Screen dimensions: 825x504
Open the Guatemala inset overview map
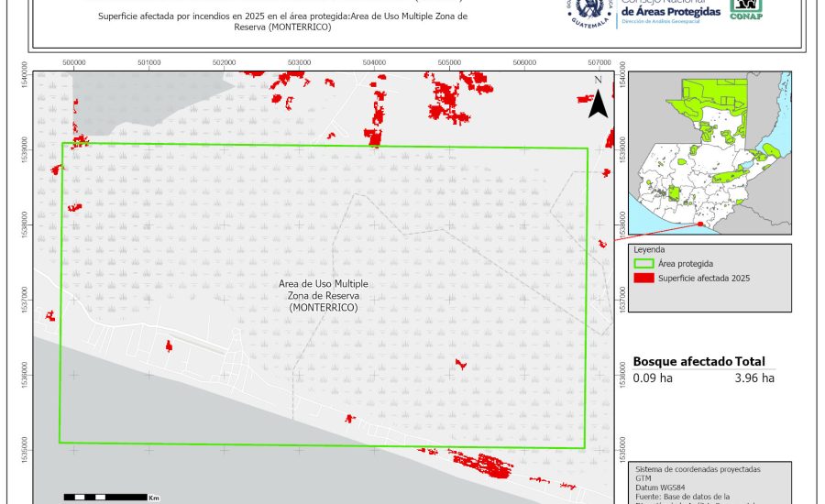(709, 151)
